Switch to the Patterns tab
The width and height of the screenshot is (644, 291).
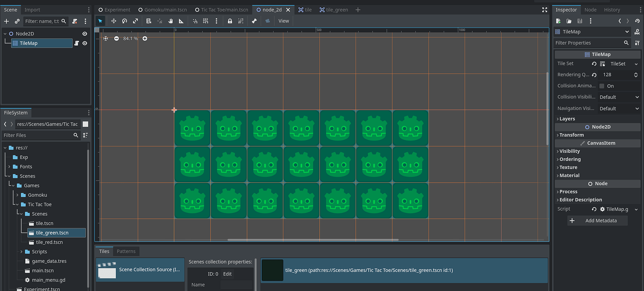click(126, 251)
